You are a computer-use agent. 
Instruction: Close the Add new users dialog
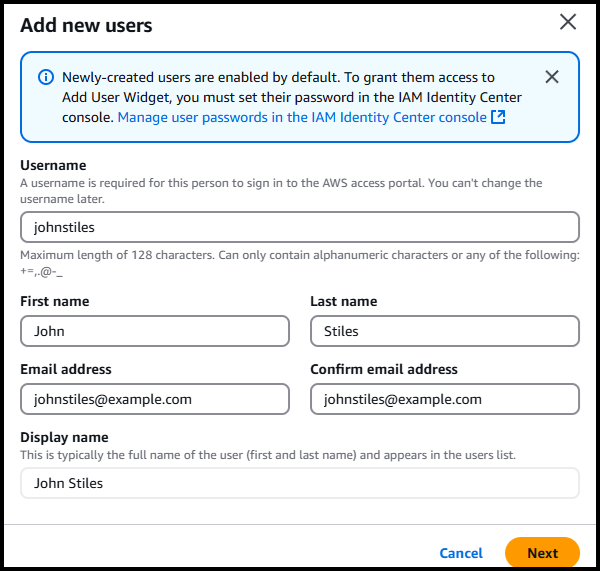tap(568, 22)
